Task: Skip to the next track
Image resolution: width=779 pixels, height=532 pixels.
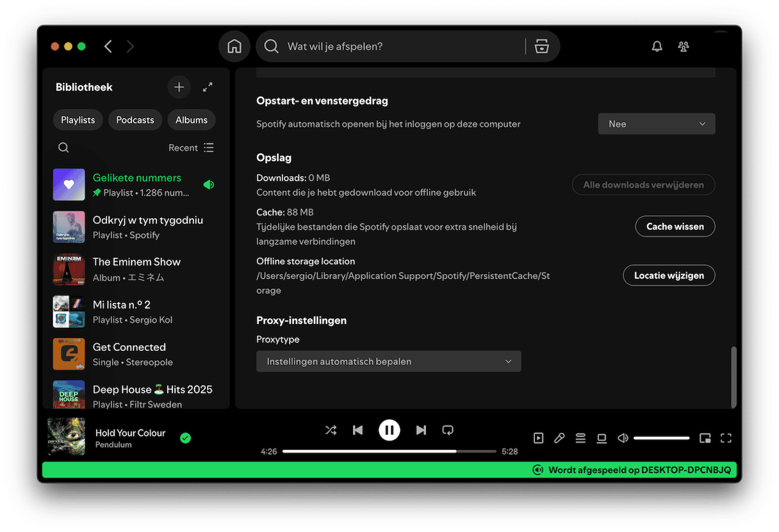Action: 421,430
